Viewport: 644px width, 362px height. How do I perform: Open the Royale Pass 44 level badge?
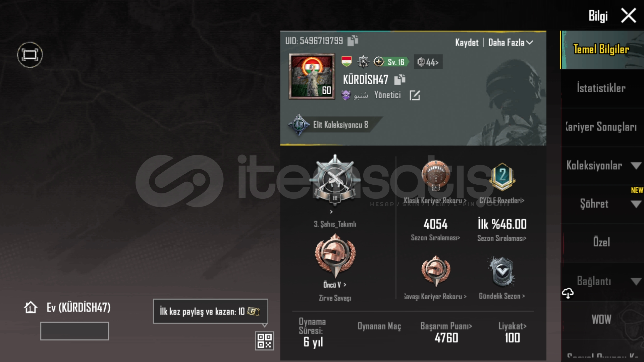(x=428, y=62)
